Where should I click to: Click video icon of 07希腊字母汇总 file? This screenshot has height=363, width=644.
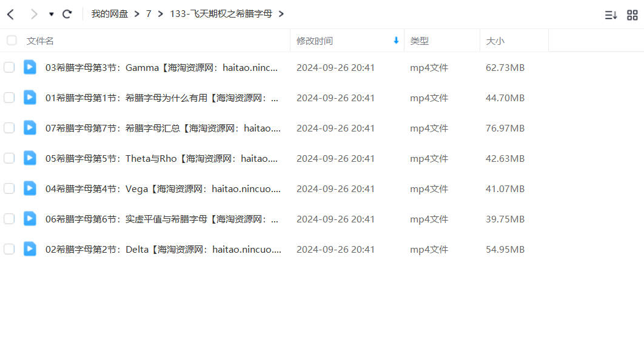coord(30,128)
